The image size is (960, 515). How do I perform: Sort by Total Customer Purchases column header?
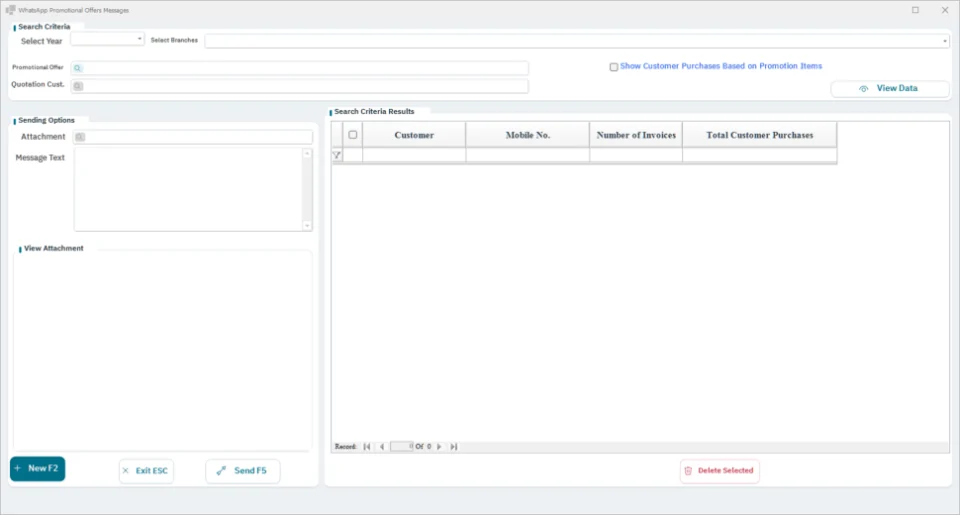(760, 135)
